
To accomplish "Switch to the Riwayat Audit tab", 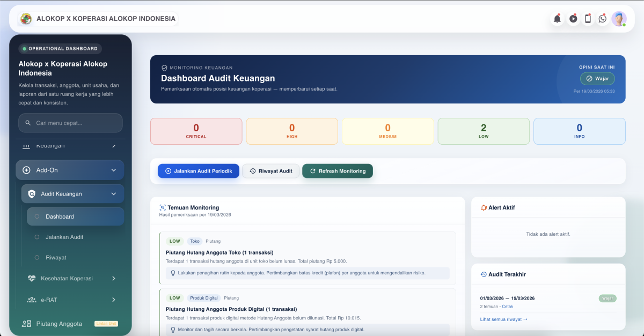I will [271, 171].
